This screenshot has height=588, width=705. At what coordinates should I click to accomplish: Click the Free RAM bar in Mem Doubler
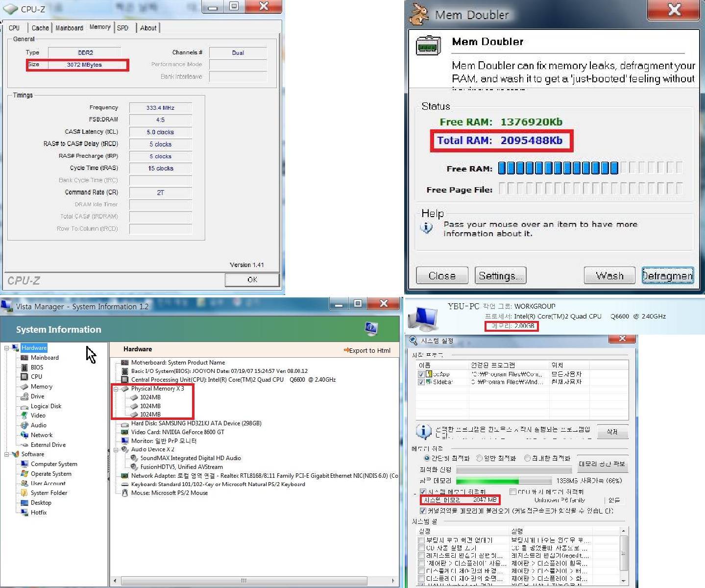[x=590, y=168]
